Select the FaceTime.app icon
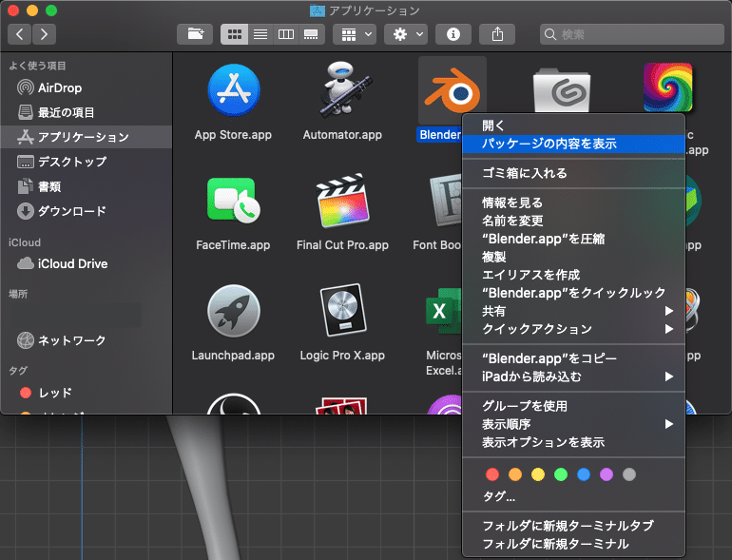Viewport: 732px width, 560px height. [x=234, y=200]
